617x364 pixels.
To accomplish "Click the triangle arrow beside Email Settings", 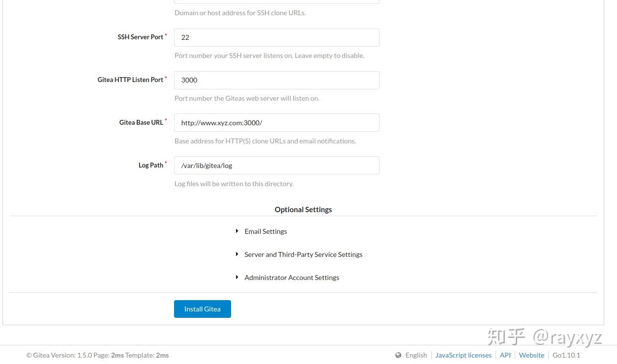I will pyautogui.click(x=237, y=231).
